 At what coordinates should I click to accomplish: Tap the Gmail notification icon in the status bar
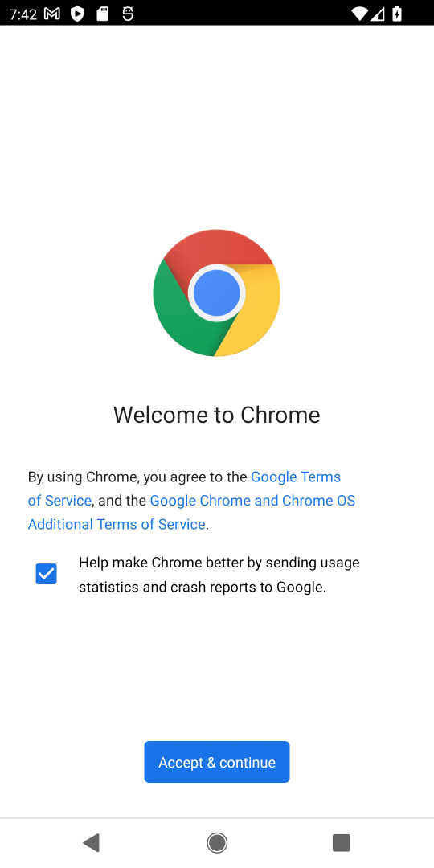coord(52,14)
